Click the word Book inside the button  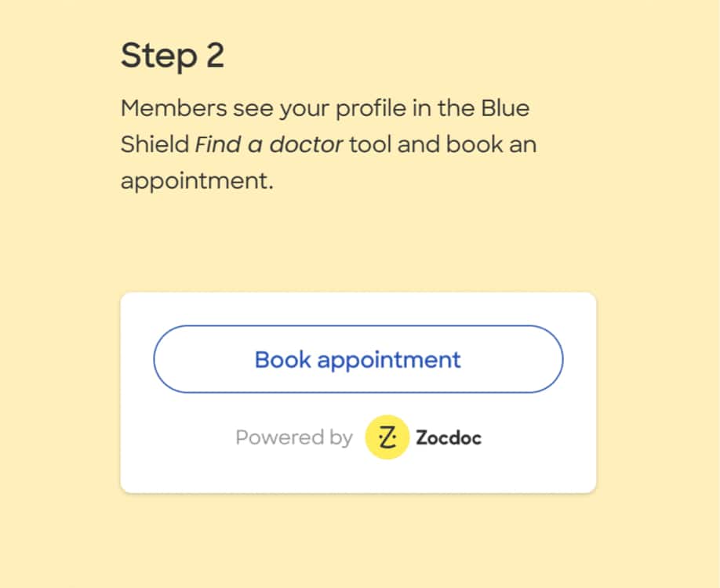pyautogui.click(x=282, y=359)
